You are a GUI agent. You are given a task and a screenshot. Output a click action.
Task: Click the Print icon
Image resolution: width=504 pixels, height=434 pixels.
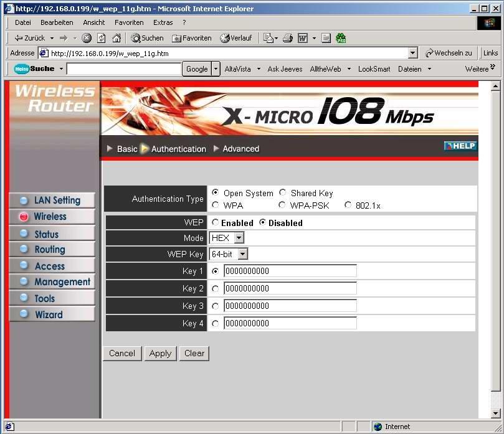click(x=288, y=38)
